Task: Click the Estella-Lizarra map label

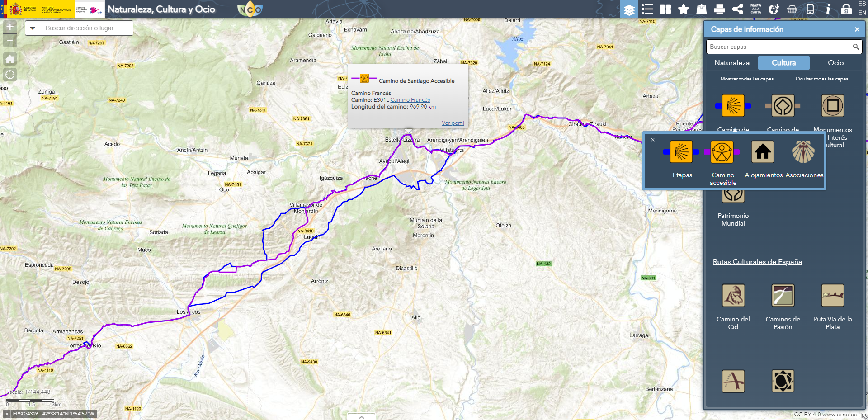Action: 402,140
